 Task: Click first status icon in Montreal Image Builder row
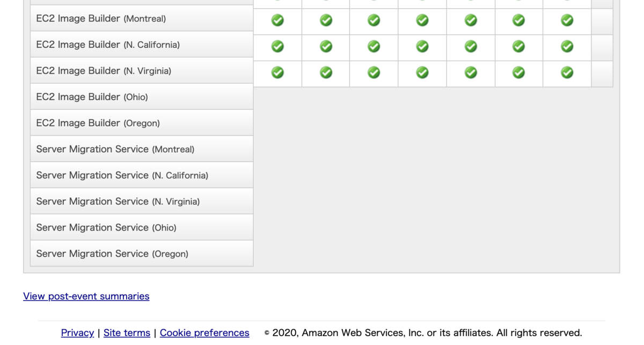(x=277, y=20)
